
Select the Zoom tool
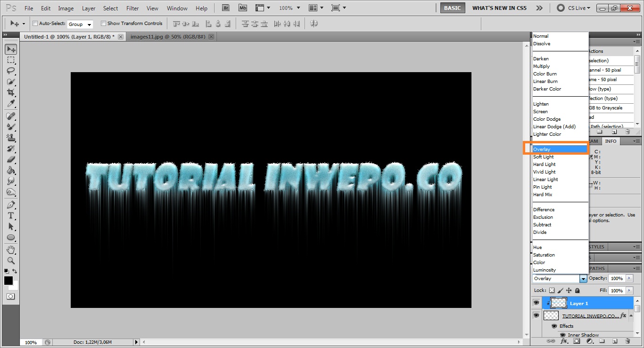click(11, 260)
